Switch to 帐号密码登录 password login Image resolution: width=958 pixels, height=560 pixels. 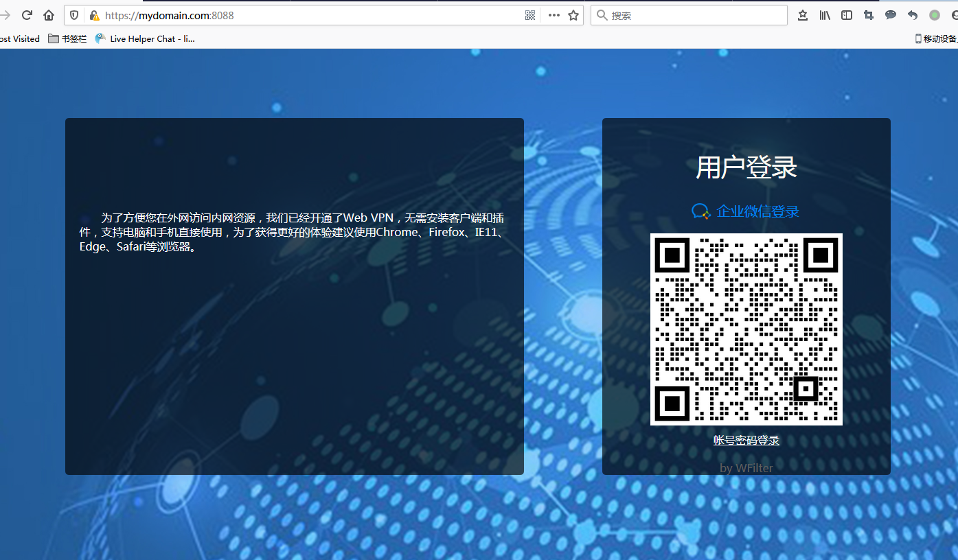click(x=746, y=441)
